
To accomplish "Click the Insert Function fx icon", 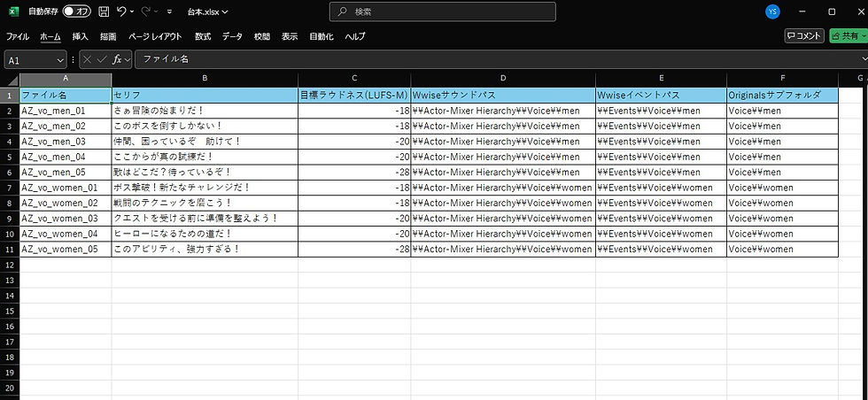I will pyautogui.click(x=117, y=60).
